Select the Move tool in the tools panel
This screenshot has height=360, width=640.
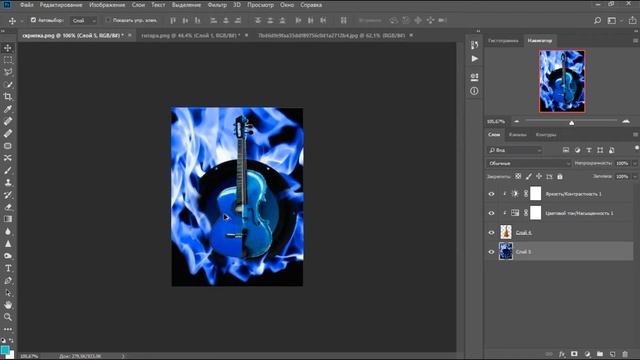(8, 48)
